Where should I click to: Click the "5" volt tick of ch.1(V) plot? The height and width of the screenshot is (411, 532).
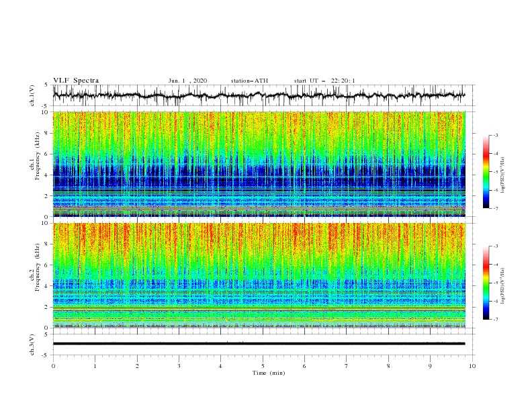[x=46, y=85]
